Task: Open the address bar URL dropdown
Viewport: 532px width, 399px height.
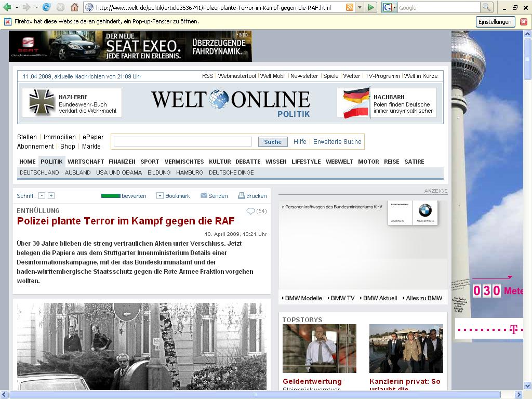Action: pyautogui.click(x=360, y=7)
